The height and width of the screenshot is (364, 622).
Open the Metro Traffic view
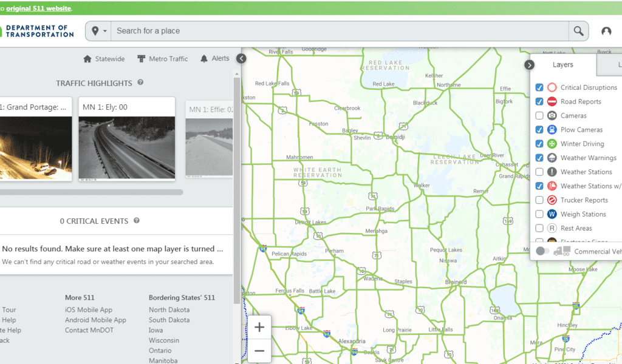click(x=162, y=59)
